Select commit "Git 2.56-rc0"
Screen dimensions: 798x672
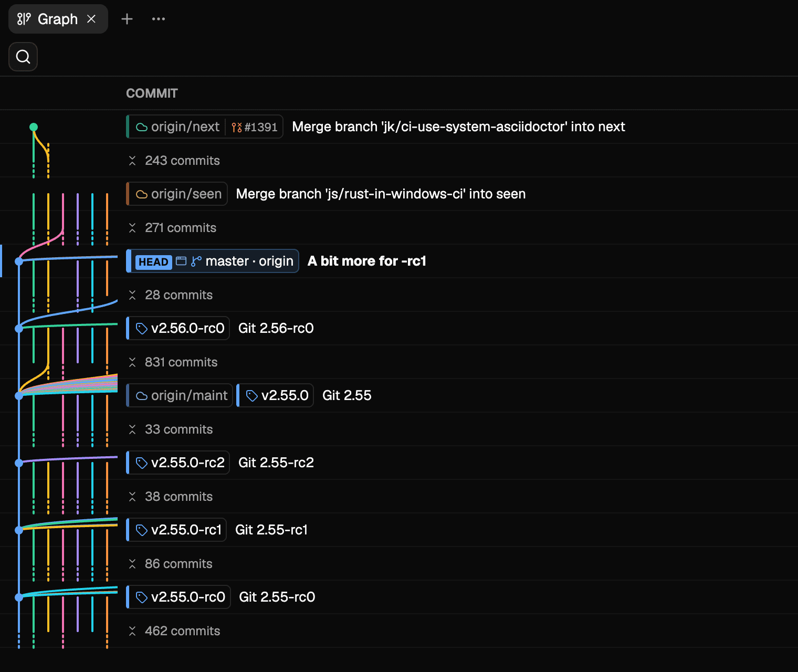click(x=276, y=329)
